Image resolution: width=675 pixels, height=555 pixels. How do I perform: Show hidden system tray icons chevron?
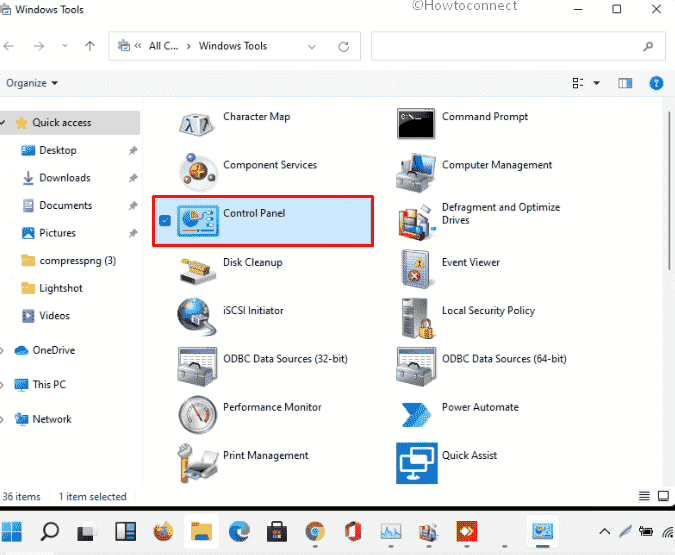pos(604,531)
